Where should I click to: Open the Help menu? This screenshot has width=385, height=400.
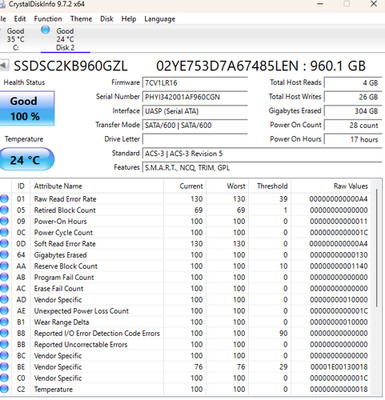[x=129, y=19]
